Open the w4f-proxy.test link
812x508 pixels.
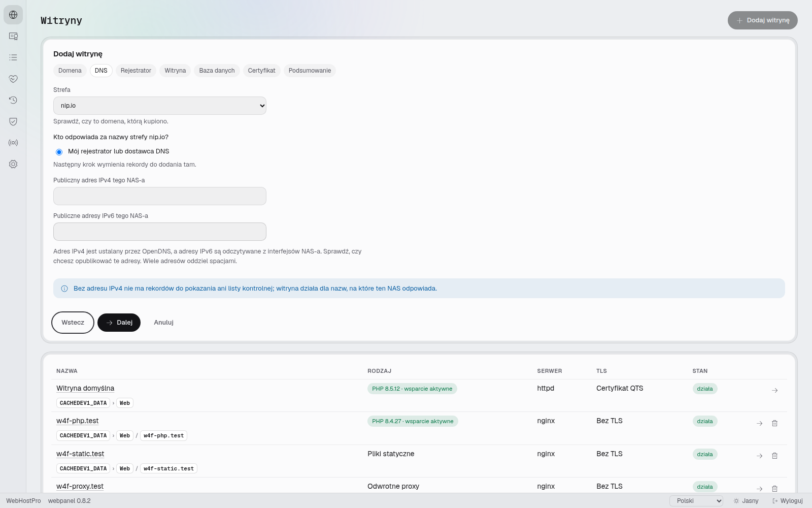click(80, 486)
